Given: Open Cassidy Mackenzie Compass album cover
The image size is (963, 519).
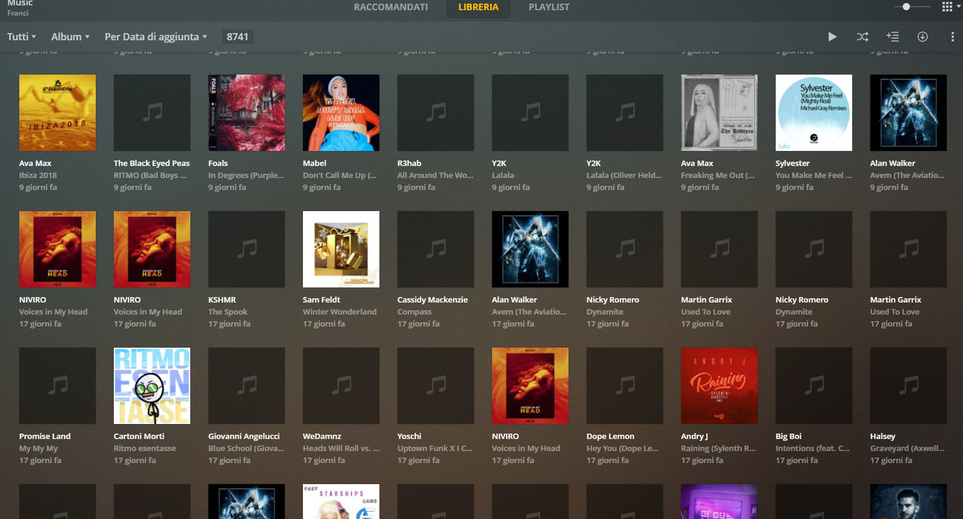Looking at the screenshot, I should click(435, 249).
